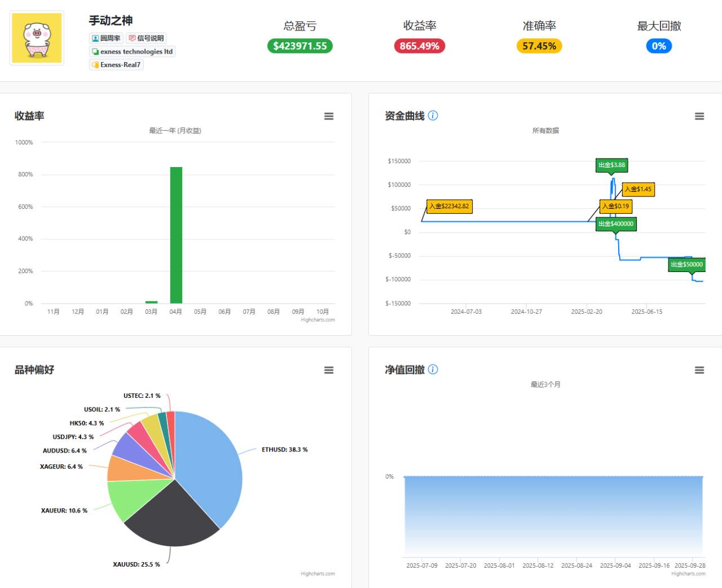Open the info tooltip icon next to 资金曲线

[x=433, y=115]
